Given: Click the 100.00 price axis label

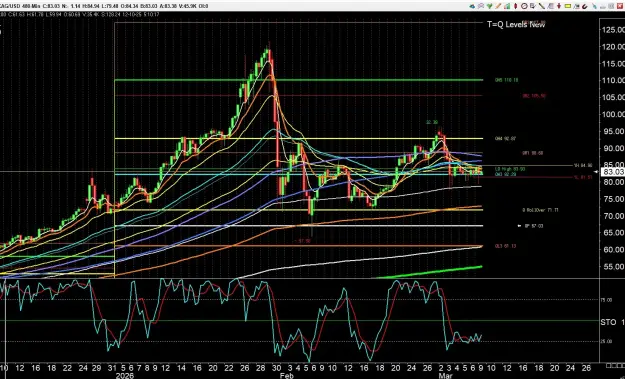Looking at the screenshot, I should point(613,114).
